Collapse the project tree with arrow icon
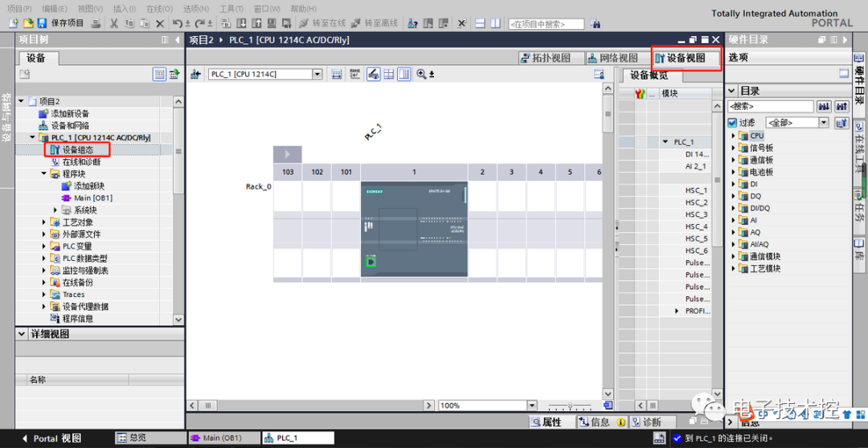 [177, 40]
